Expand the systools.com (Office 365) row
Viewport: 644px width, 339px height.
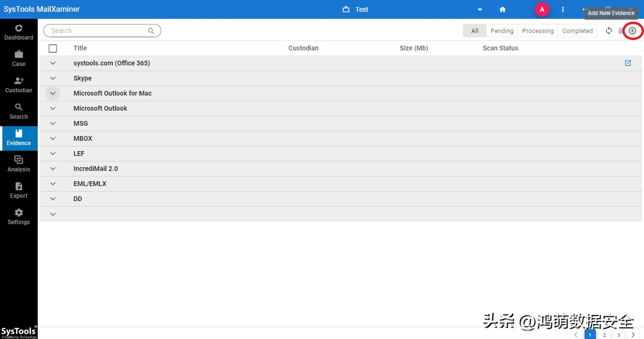(53, 63)
